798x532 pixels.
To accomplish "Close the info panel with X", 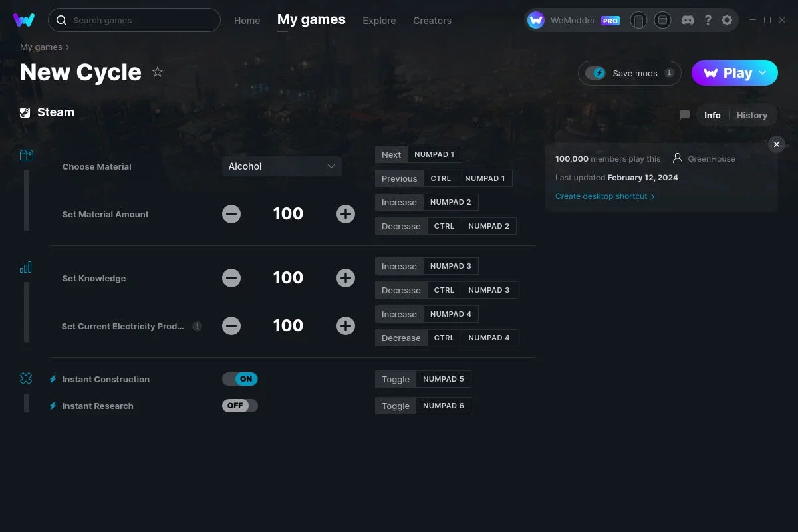I will point(777,144).
